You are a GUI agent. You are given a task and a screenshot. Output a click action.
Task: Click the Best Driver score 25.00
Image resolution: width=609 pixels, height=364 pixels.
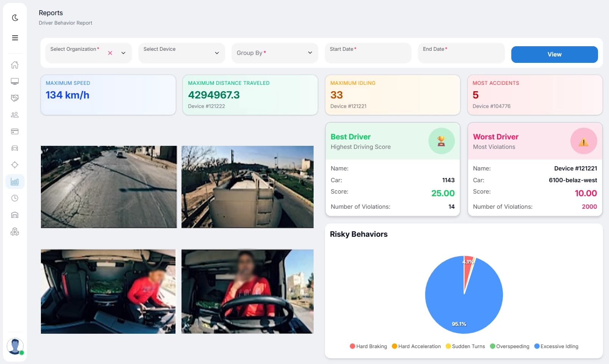click(443, 193)
